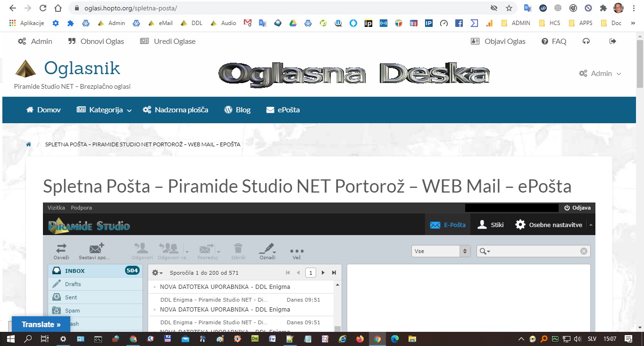Open Podpora support link
The image size is (644, 346).
tap(81, 208)
